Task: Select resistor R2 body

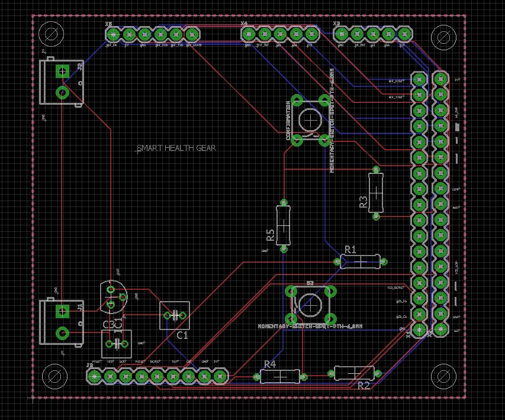Action: (x=354, y=373)
